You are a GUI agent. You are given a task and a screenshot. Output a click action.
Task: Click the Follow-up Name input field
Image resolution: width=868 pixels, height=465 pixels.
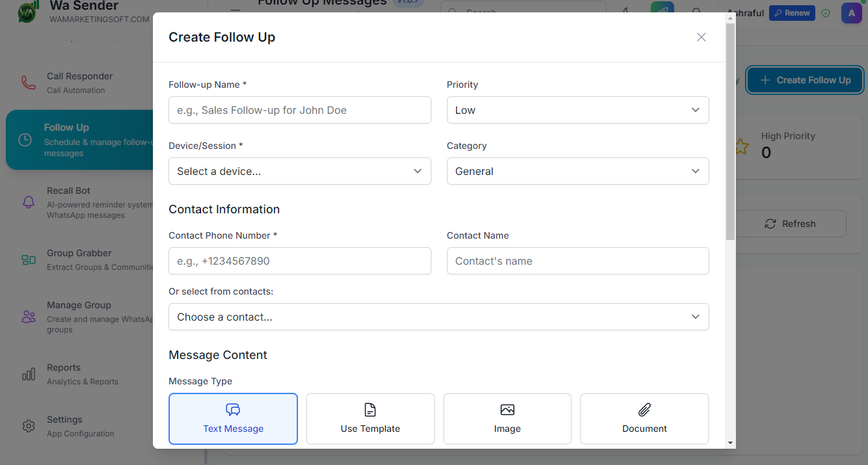coord(299,110)
